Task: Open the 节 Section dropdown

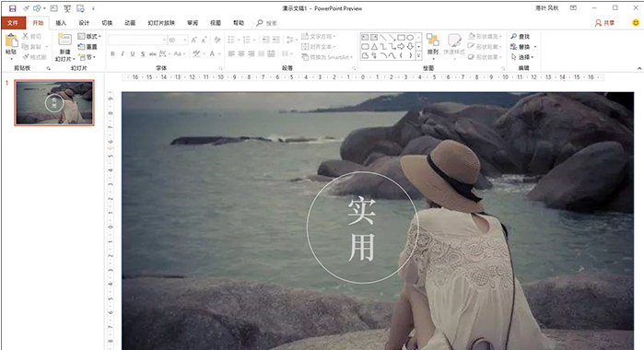Action: coord(88,57)
